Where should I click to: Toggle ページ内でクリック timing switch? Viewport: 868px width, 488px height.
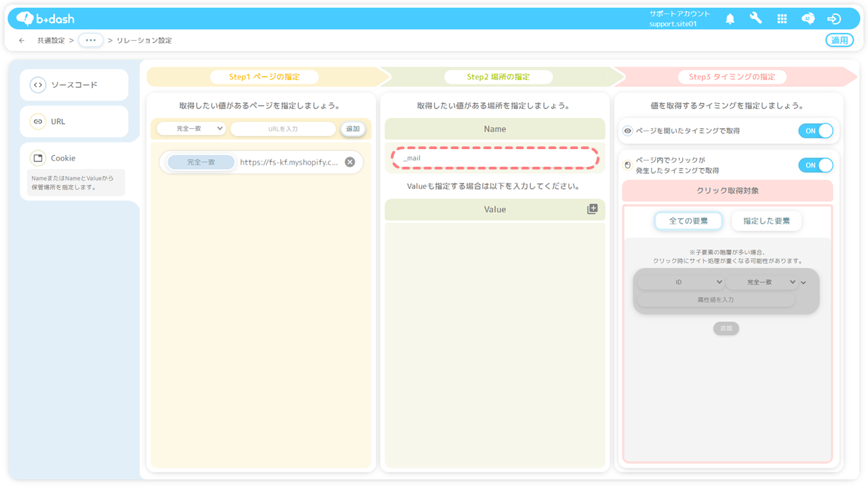coord(816,165)
